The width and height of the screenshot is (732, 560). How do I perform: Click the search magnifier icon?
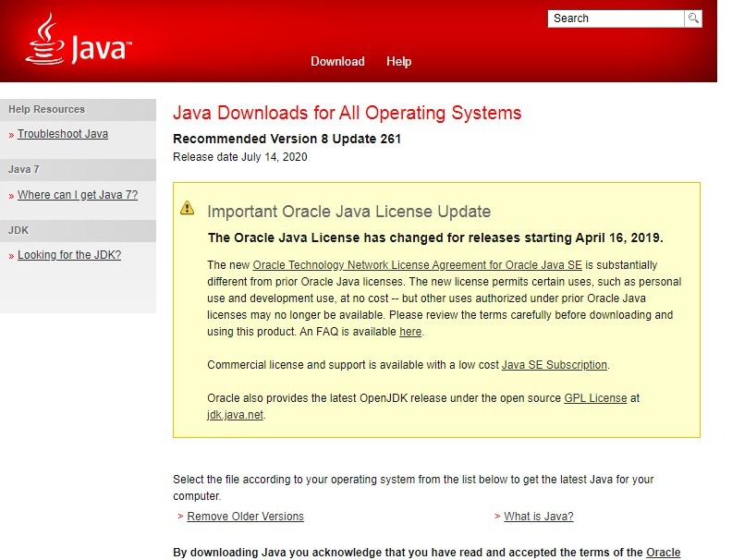tap(693, 18)
